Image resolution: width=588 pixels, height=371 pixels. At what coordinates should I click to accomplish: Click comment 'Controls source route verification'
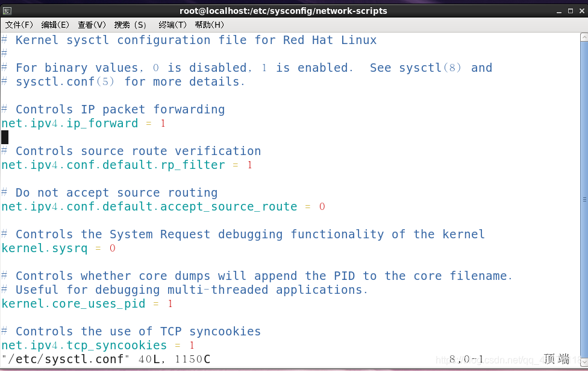coord(131,151)
